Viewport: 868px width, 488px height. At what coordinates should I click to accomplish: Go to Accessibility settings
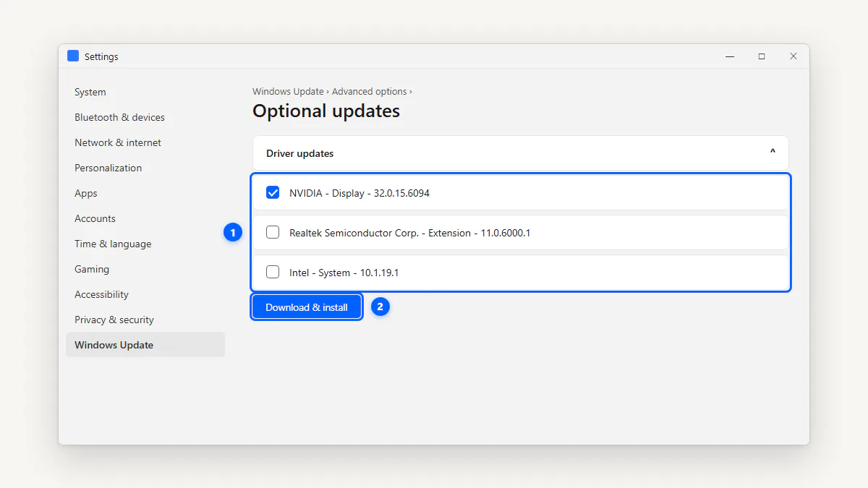coord(145,294)
